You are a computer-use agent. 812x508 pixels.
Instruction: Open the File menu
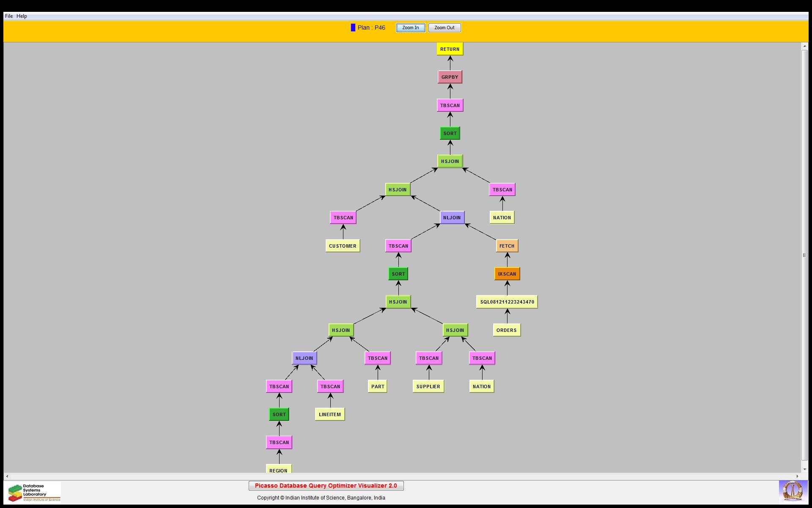[x=8, y=16]
